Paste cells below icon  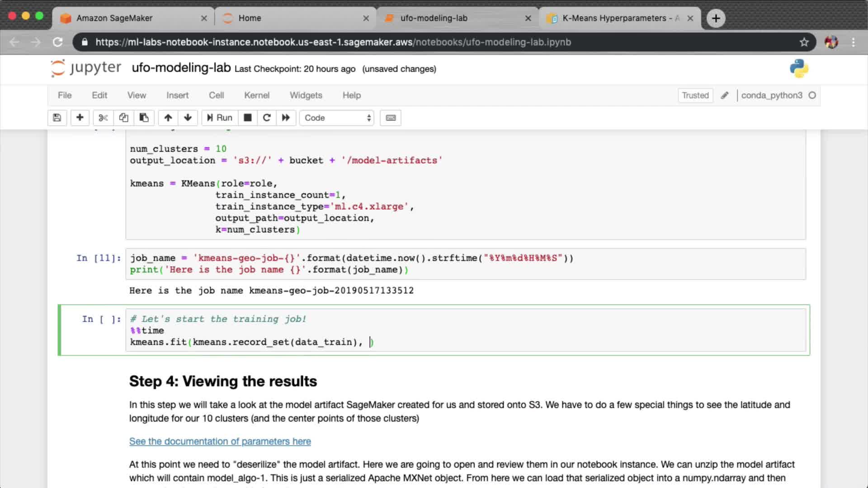[144, 118]
